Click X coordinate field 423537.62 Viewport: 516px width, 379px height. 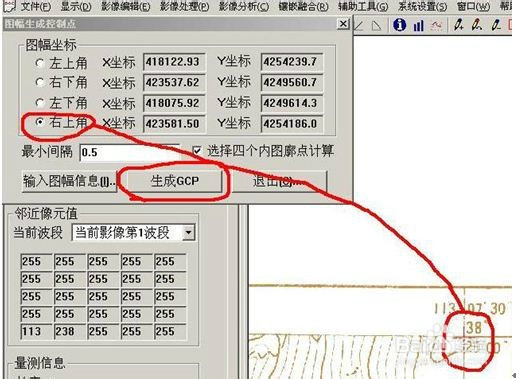pos(174,82)
